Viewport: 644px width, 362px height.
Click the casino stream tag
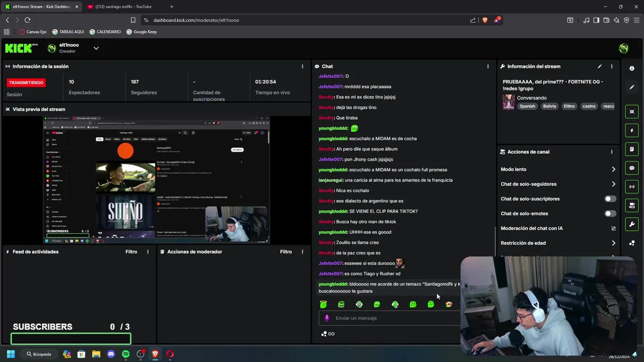click(x=589, y=106)
